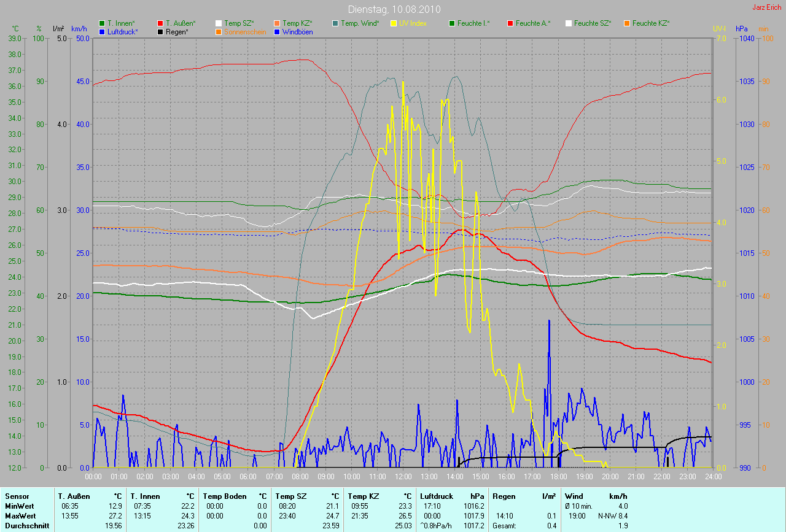Click the 06:00 time axis label

(x=248, y=476)
